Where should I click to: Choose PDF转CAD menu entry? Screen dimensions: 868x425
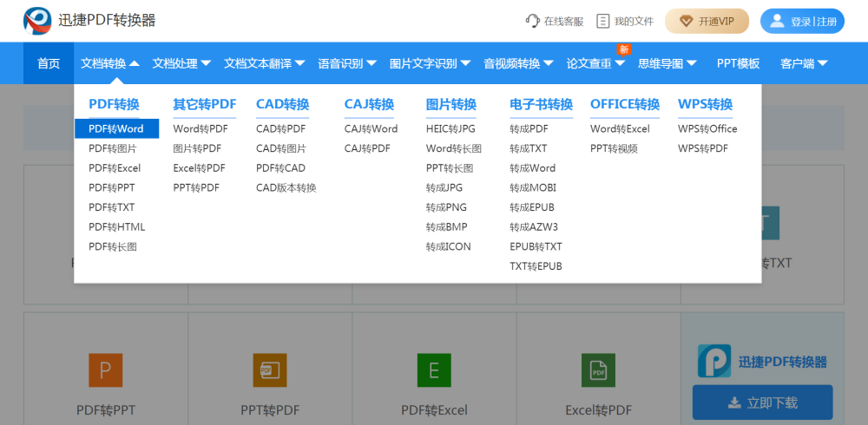coord(280,168)
